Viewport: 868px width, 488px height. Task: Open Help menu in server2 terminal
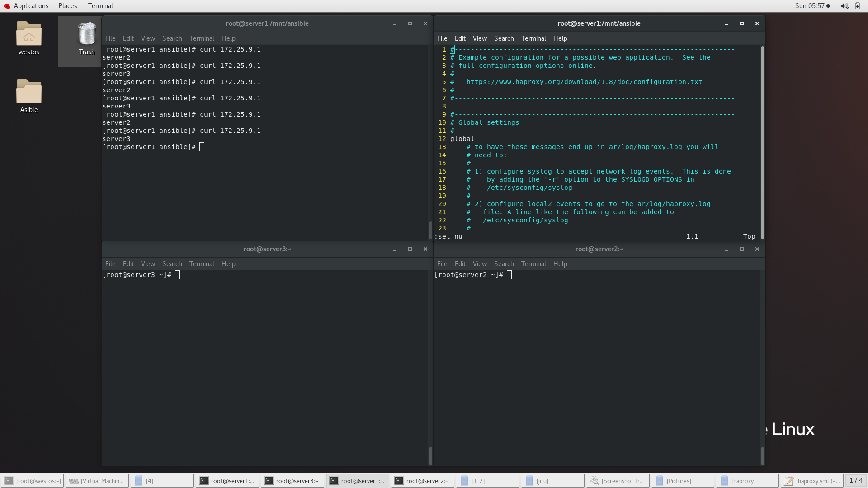coord(560,264)
